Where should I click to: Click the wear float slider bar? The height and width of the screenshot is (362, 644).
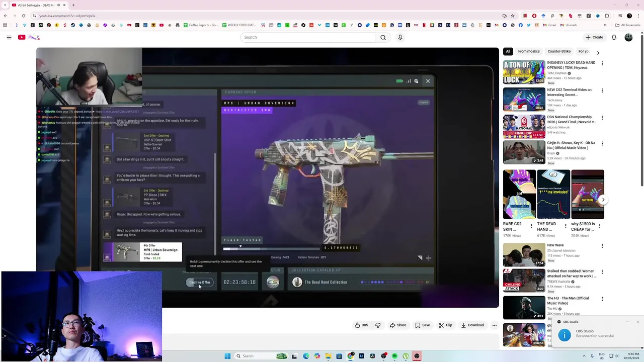click(271, 248)
